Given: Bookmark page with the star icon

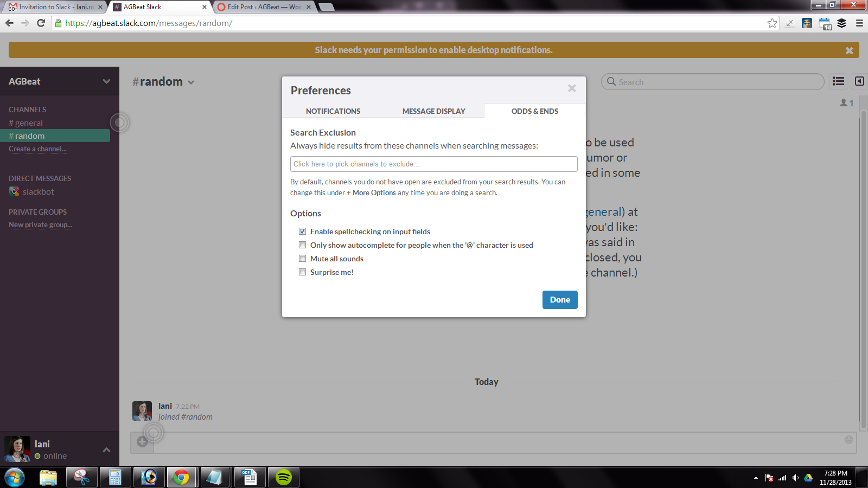Looking at the screenshot, I should 772,23.
